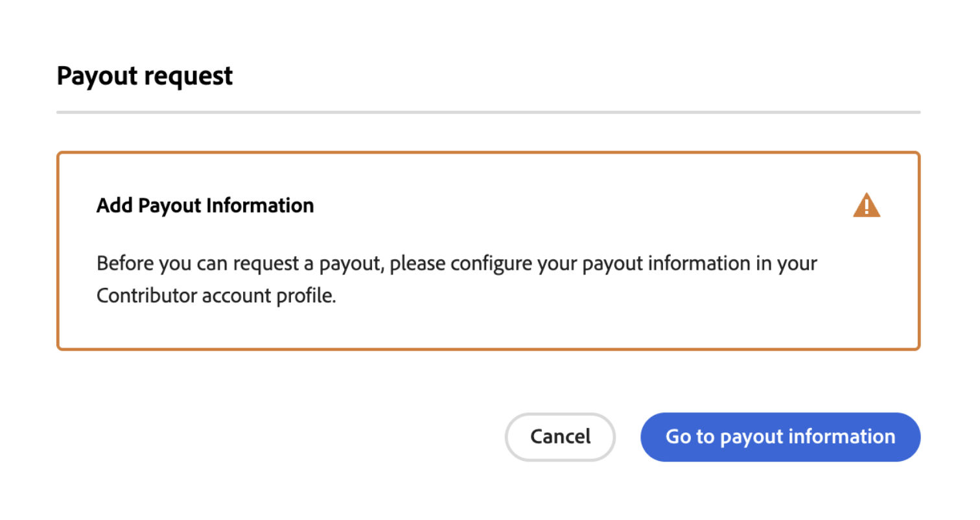980x520 pixels.
Task: Click the payout configuration message text
Action: (457, 279)
